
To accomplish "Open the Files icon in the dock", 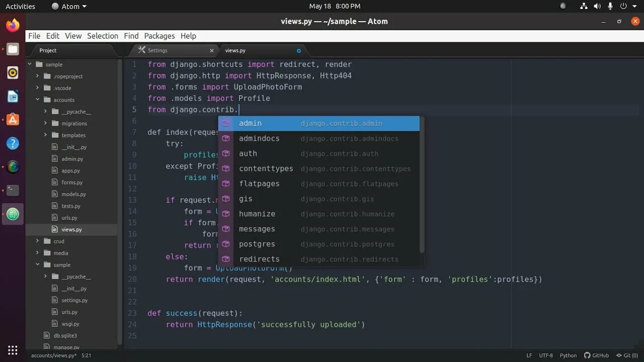I will [x=13, y=49].
